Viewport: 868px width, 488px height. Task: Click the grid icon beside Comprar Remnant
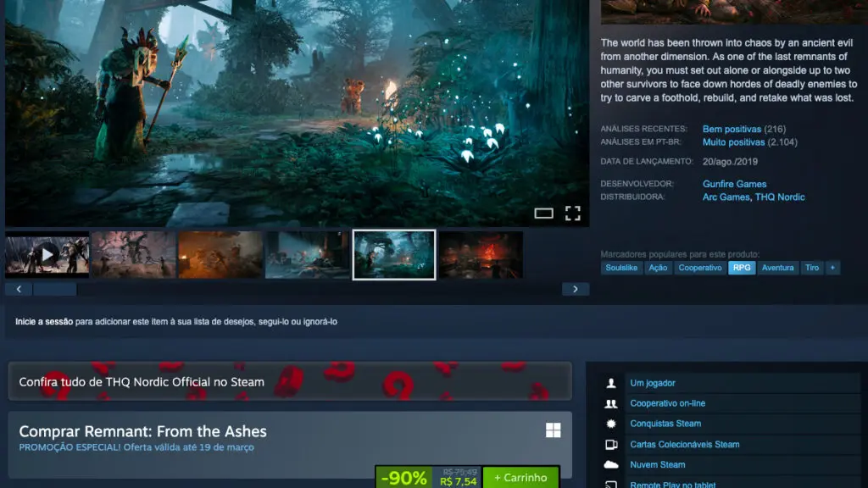553,430
